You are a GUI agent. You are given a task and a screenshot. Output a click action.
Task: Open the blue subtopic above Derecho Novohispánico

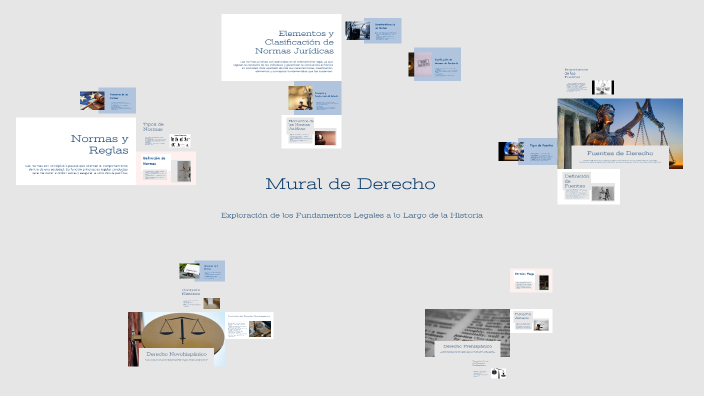click(x=202, y=271)
